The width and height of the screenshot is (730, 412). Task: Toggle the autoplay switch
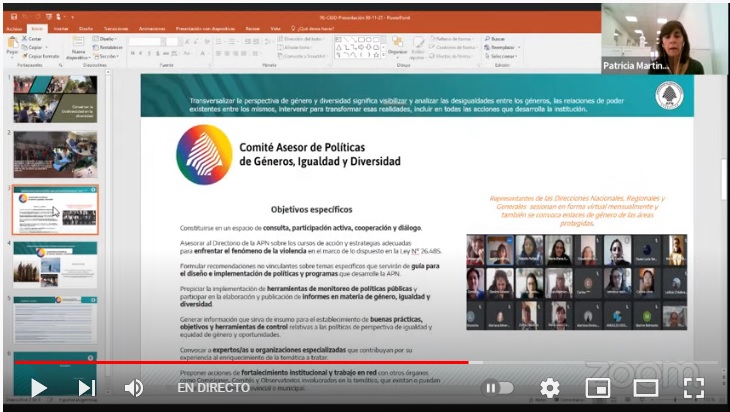tap(498, 388)
